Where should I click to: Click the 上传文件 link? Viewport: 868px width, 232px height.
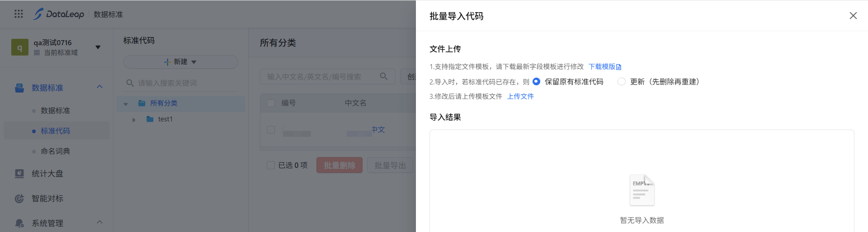520,96
